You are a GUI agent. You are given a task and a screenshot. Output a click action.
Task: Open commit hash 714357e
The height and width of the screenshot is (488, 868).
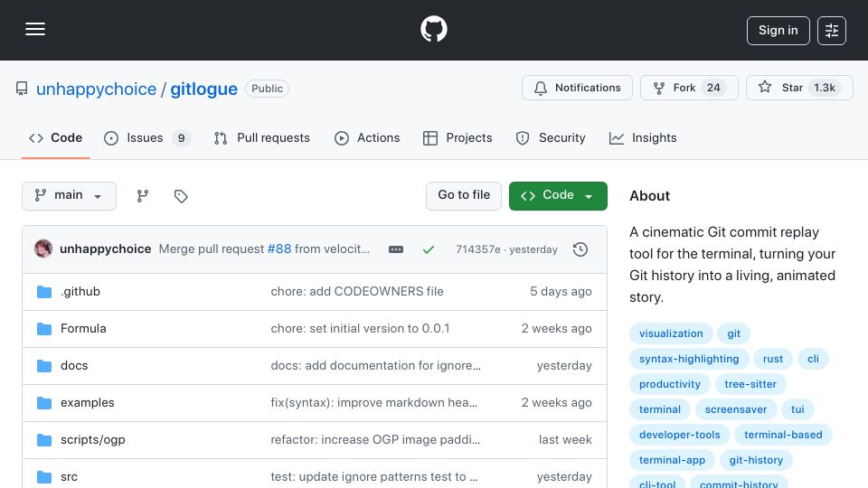point(477,249)
